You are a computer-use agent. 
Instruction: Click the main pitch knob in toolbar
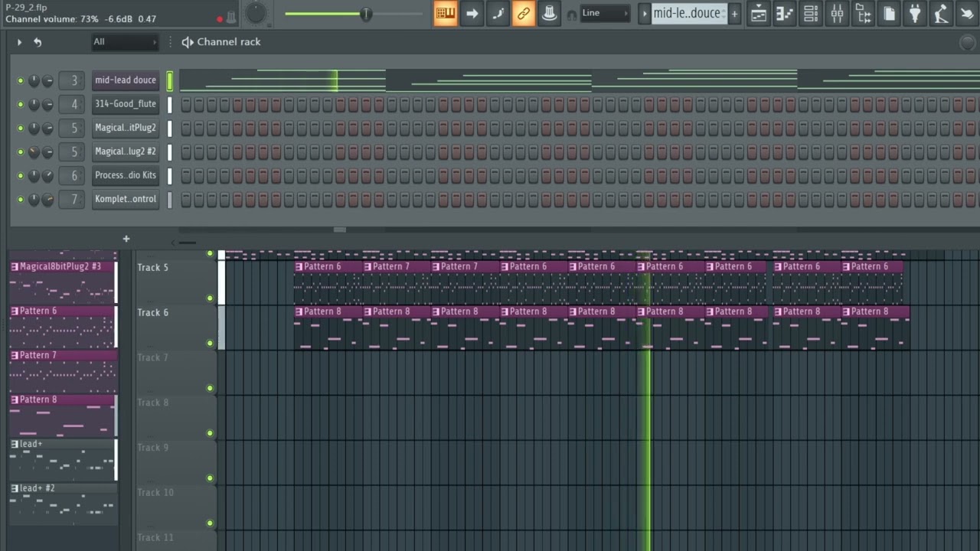click(x=256, y=13)
